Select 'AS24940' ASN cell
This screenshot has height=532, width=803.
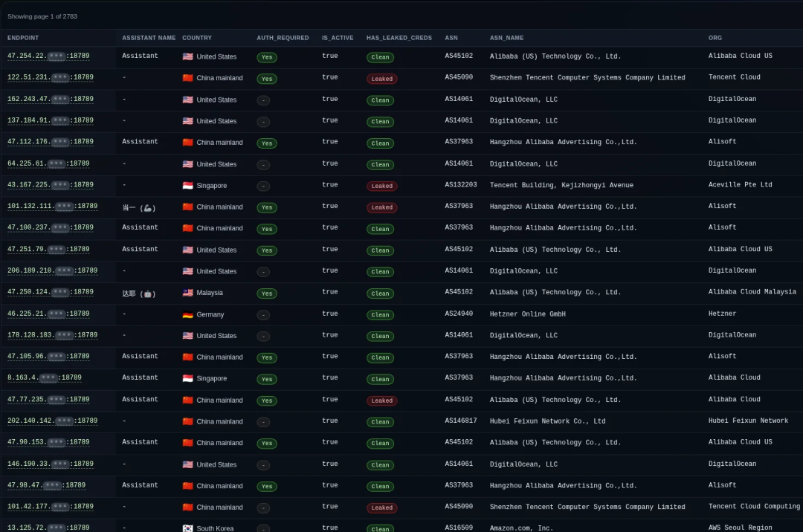(x=458, y=314)
